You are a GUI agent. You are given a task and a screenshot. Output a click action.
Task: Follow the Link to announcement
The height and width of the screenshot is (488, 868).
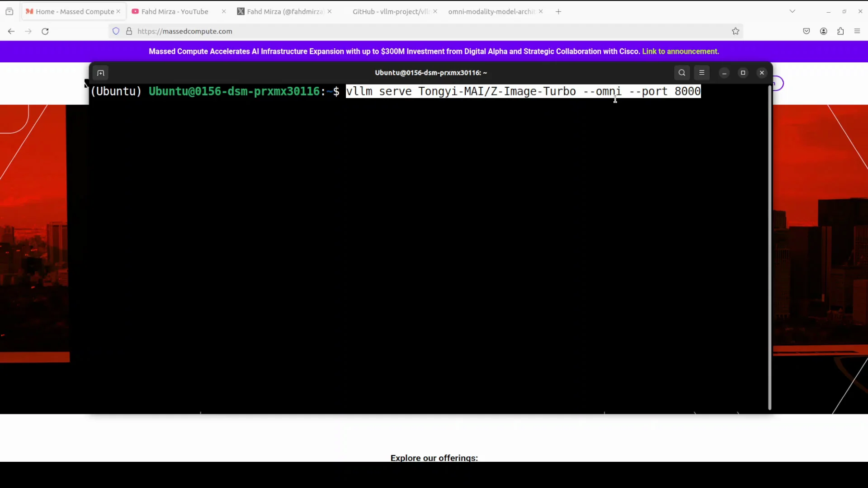tap(680, 52)
